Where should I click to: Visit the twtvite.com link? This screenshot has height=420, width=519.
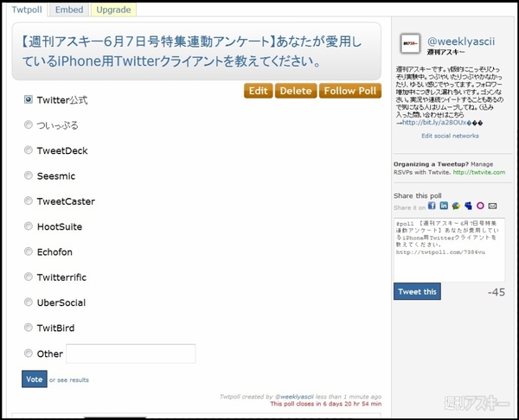point(479,172)
